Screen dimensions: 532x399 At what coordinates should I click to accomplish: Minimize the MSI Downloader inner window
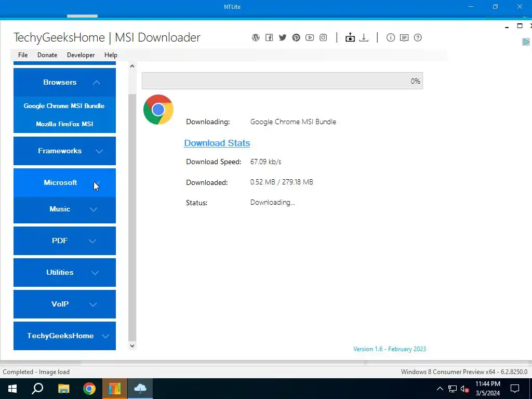(507, 26)
